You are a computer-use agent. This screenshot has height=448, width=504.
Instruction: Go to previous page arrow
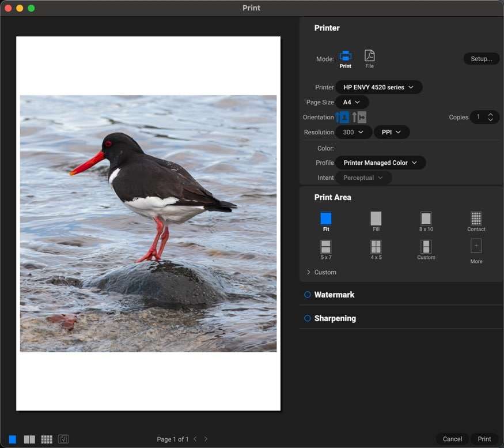point(195,439)
